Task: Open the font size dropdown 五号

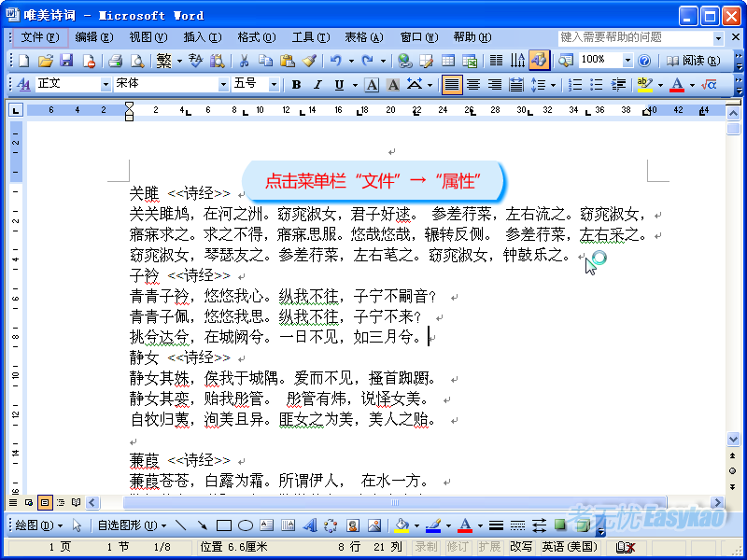Action: coord(274,85)
